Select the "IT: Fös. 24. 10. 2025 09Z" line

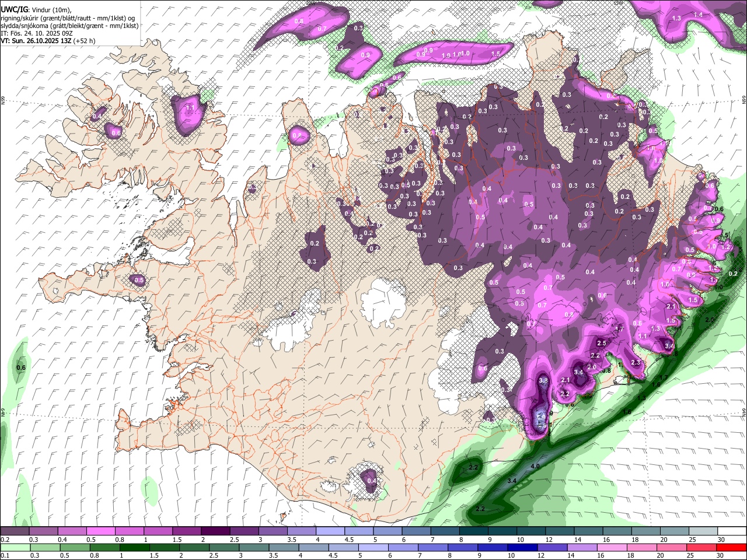pos(37,33)
